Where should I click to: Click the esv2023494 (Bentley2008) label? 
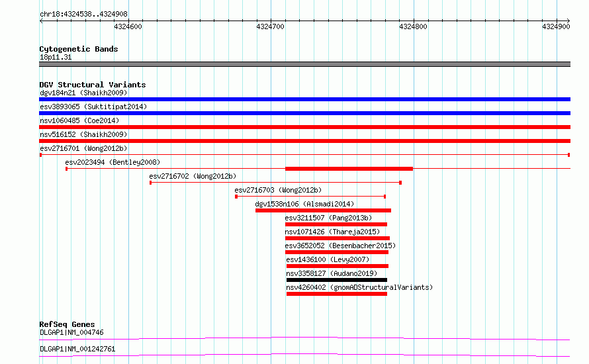click(x=113, y=162)
